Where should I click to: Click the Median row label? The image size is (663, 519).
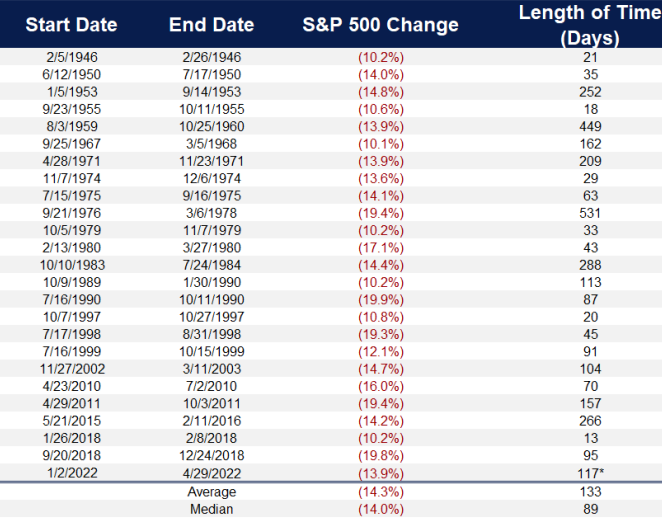pos(211,509)
